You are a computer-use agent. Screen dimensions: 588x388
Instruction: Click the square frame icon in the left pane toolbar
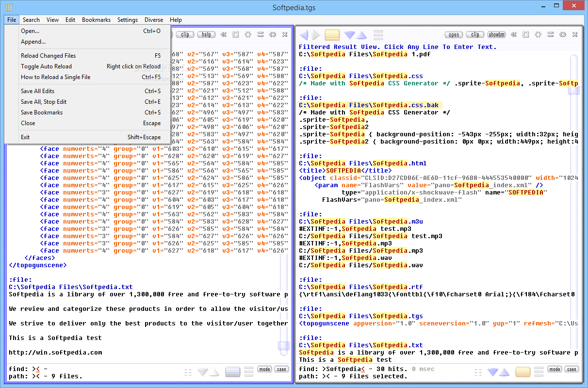pos(235,35)
